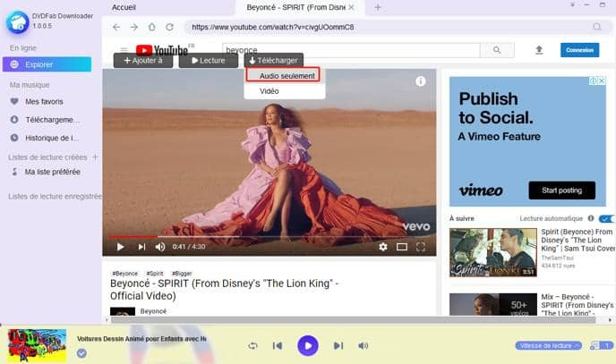The image size is (616, 364).
Task: Skip to next track in bottom player
Action: pos(338,345)
